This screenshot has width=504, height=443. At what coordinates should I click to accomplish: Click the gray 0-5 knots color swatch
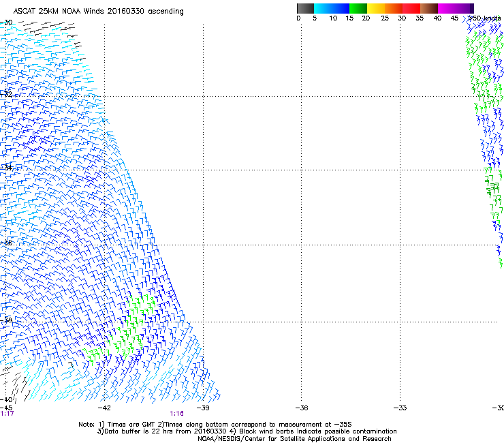305,8
